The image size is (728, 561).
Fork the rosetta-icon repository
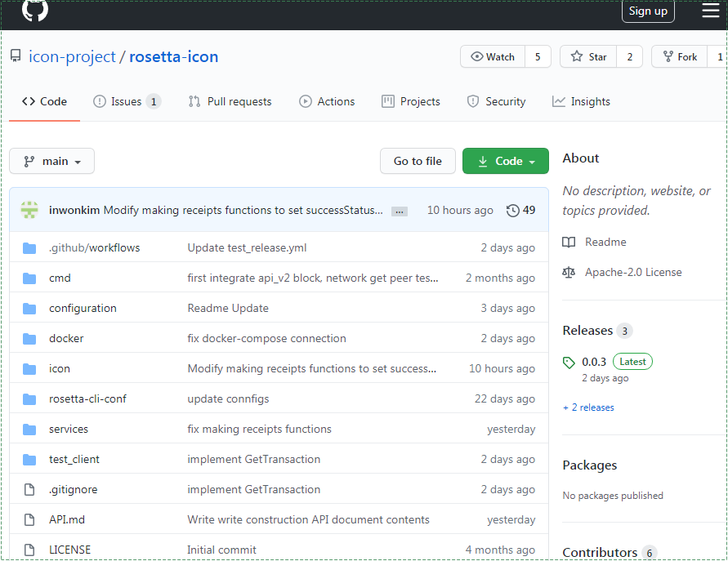[x=680, y=56]
